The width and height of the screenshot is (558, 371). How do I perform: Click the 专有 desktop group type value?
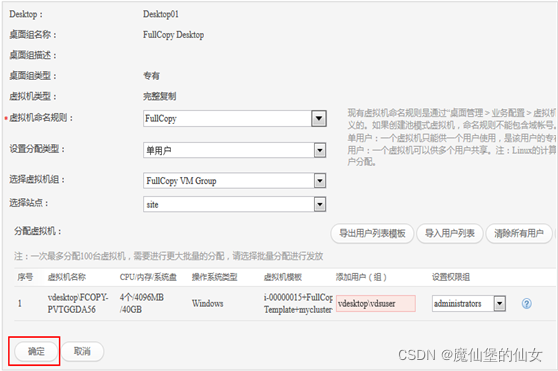(x=151, y=76)
